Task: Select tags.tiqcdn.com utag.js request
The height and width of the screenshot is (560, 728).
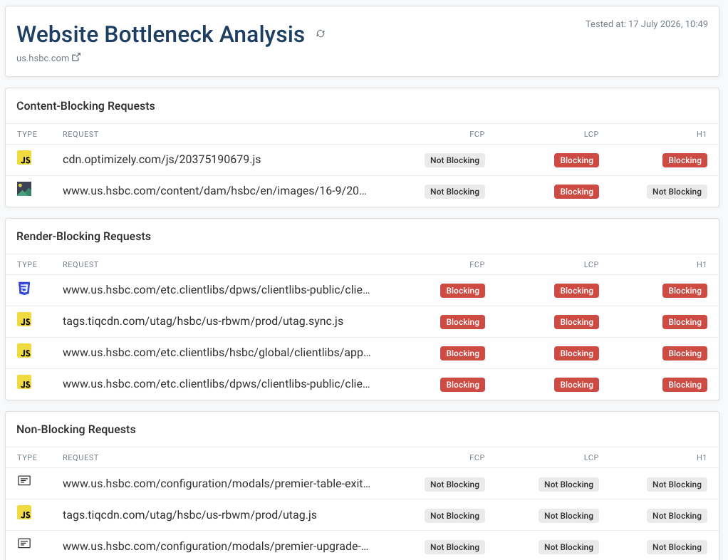Action: click(189, 514)
